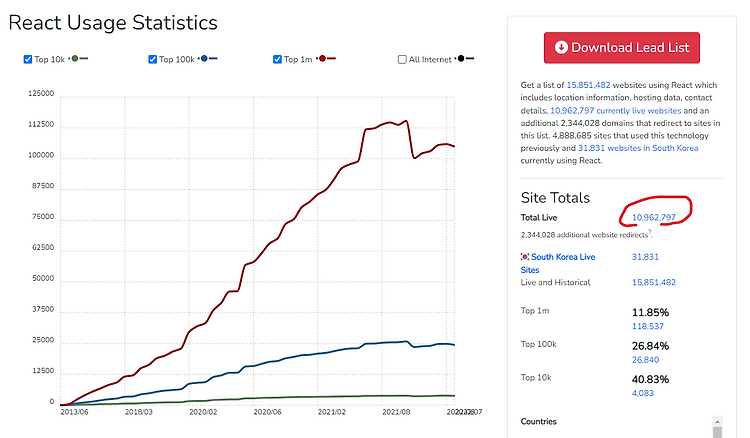Click the 2018/03 x-axis label

coord(139,412)
